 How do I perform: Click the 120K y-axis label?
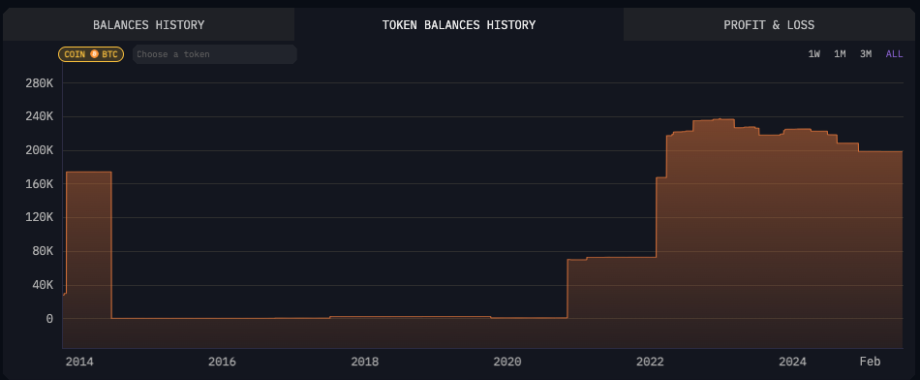[x=39, y=218]
